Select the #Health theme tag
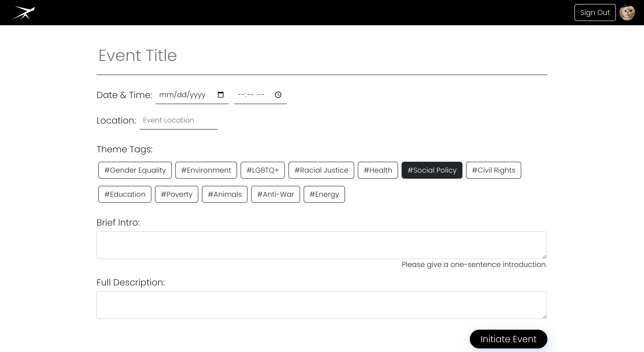Image resolution: width=644 pixels, height=352 pixels. pos(377,170)
